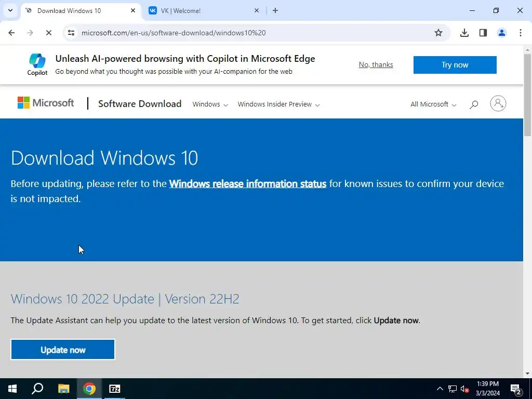Click the address bar URL
This screenshot has width=532, height=399.
[174, 33]
